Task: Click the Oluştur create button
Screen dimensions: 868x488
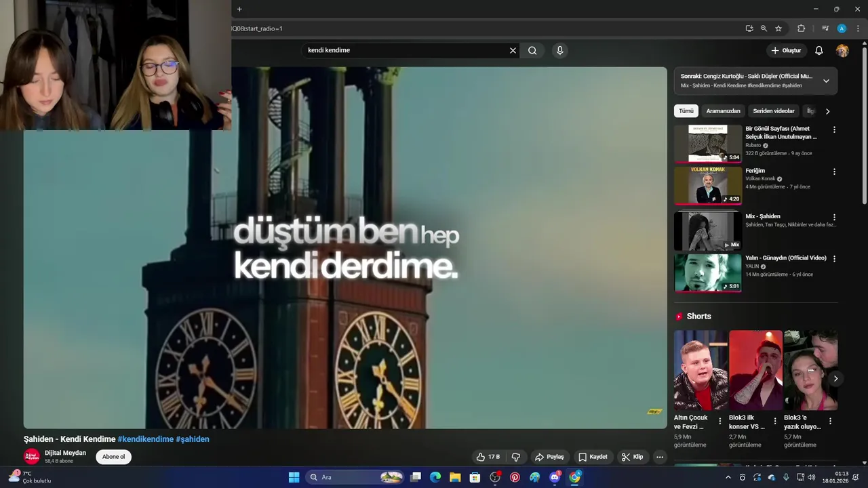Action: pos(786,50)
